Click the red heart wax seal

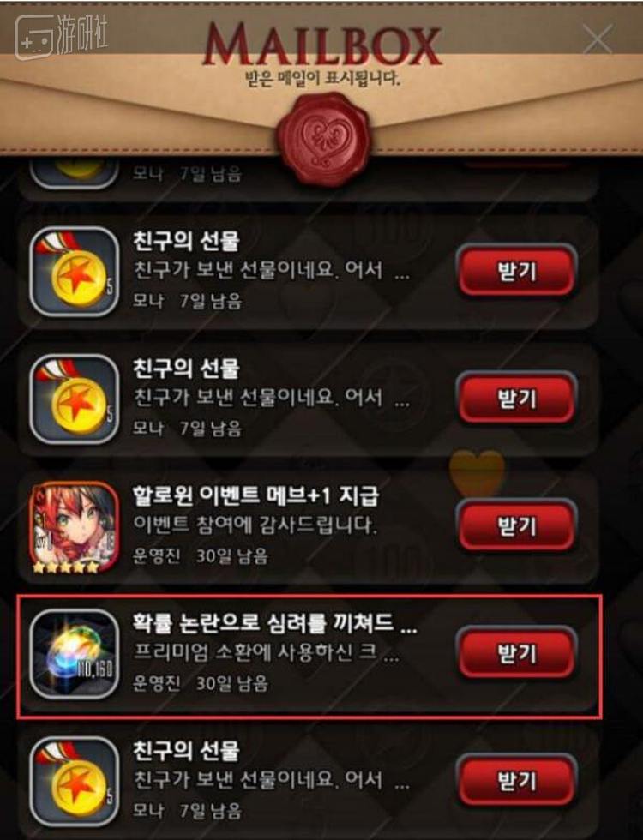[324, 139]
